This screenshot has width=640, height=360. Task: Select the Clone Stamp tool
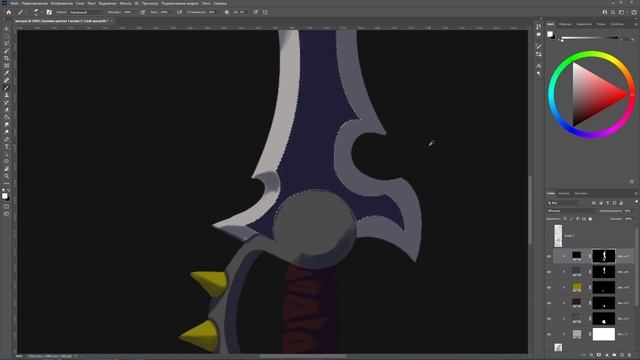tap(6, 95)
